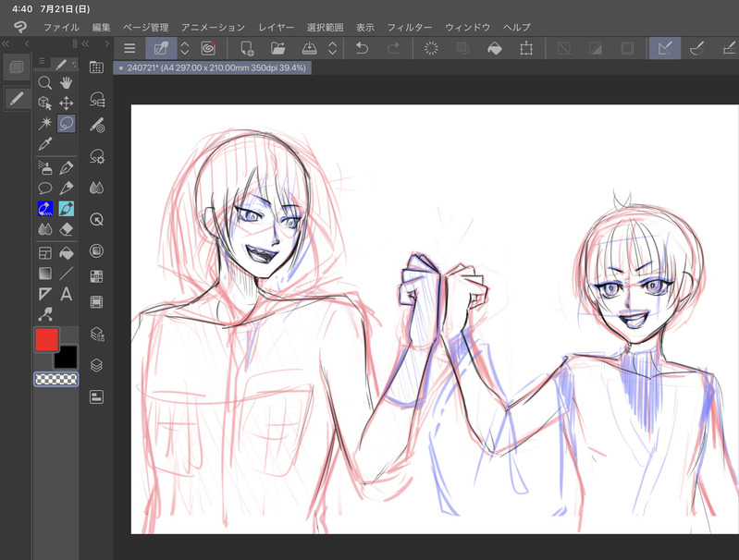Select the Pencil tool

67,189
